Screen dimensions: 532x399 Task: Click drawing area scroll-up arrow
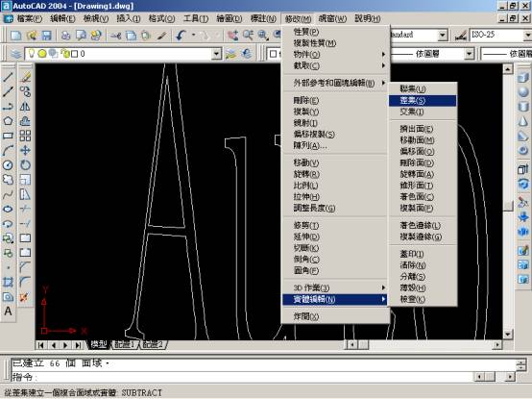coord(508,69)
